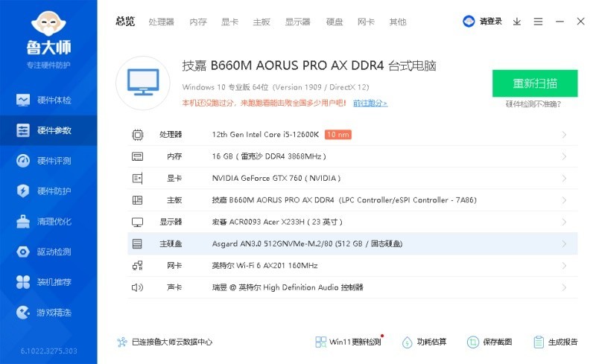The height and width of the screenshot is (364, 596).
Task: Expand the 显示器 row chevron
Action: [x=564, y=222]
